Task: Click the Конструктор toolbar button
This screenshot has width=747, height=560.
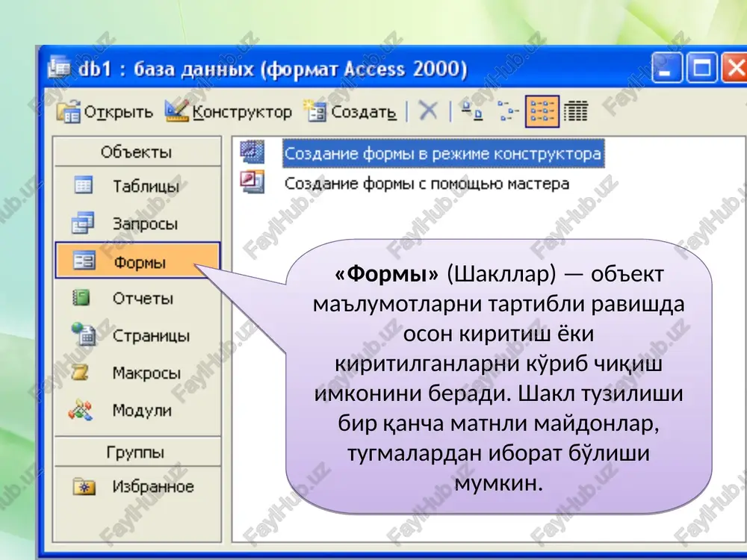Action: [x=228, y=112]
